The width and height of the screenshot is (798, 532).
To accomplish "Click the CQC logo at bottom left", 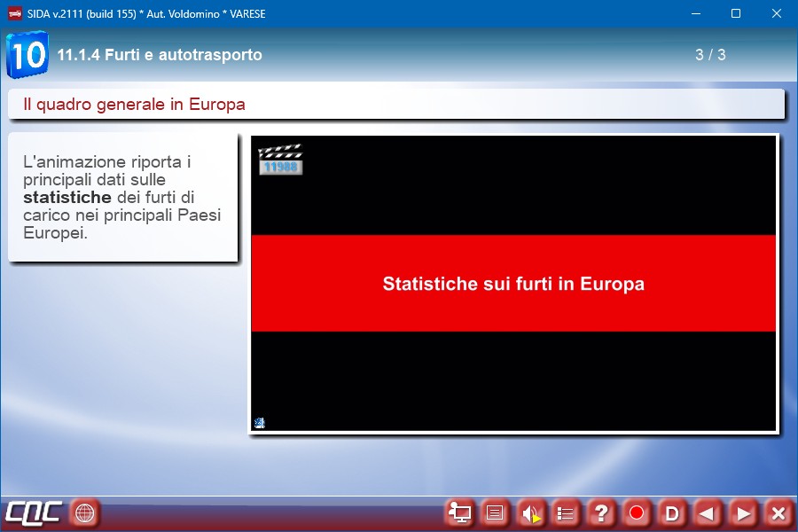I will coord(34,512).
